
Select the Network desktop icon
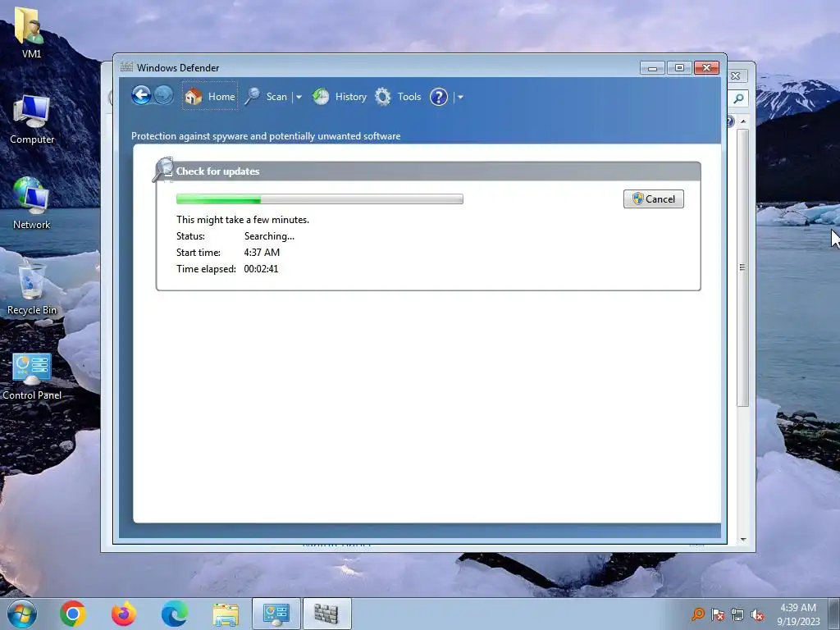click(x=32, y=203)
